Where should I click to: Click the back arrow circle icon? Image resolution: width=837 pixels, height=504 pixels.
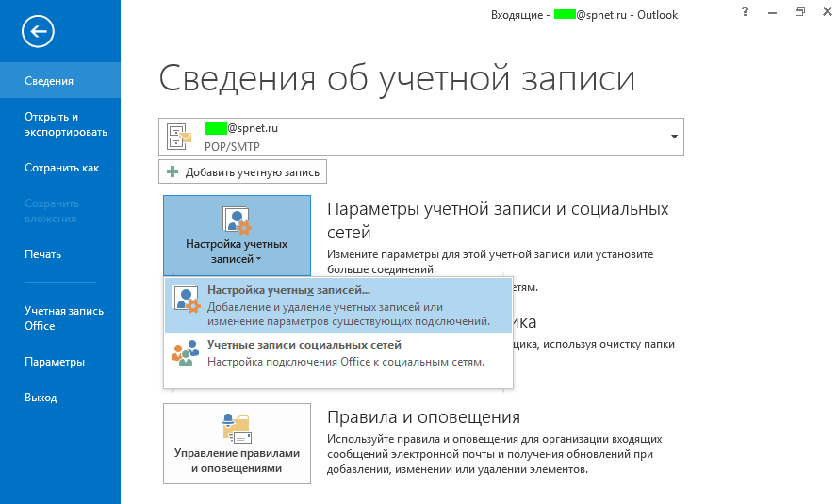click(38, 31)
